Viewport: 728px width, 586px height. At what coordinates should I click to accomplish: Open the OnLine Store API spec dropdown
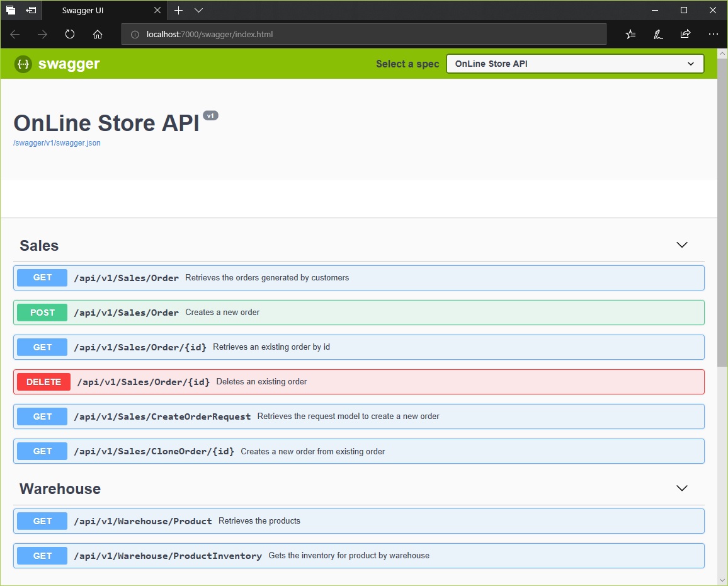point(575,64)
